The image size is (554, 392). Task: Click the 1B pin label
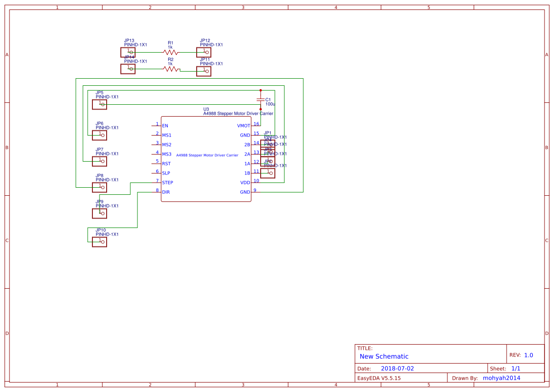tap(247, 173)
